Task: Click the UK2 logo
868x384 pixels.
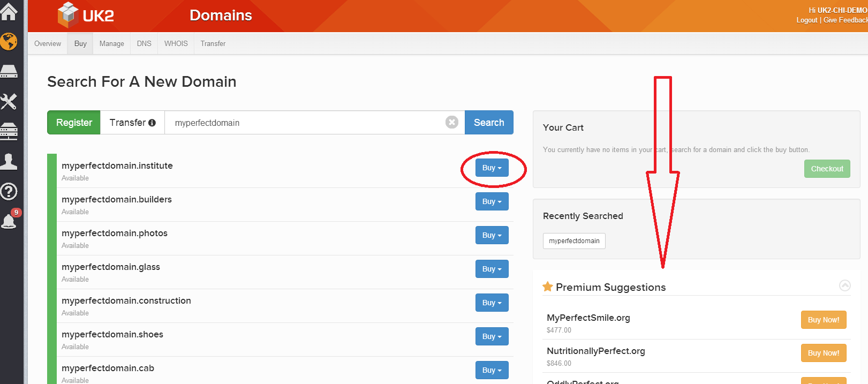Action: tap(86, 16)
